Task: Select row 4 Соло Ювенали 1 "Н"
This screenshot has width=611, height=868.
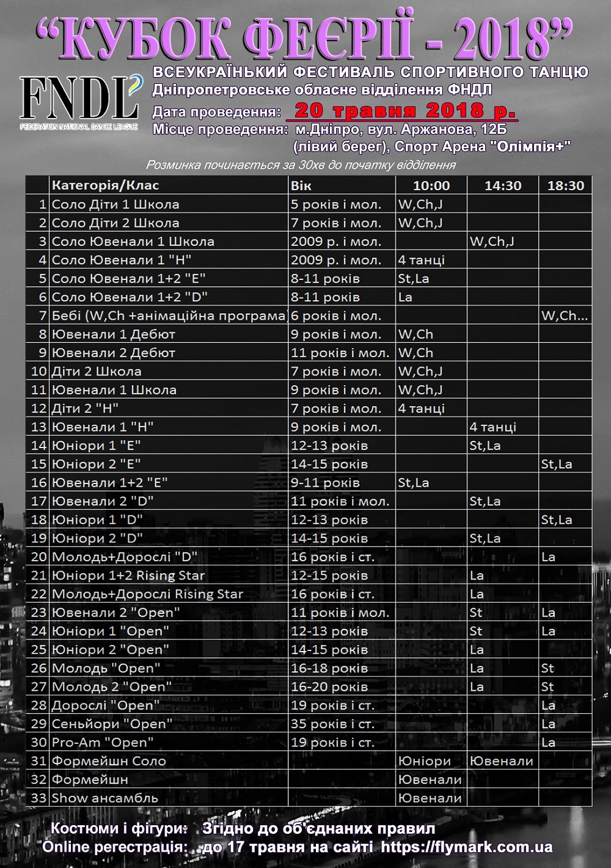Action: pos(309,260)
